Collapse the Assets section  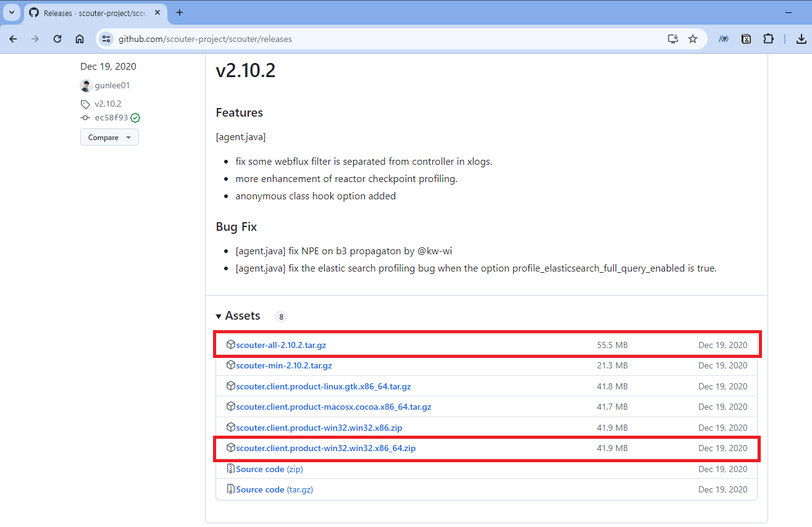tap(219, 315)
